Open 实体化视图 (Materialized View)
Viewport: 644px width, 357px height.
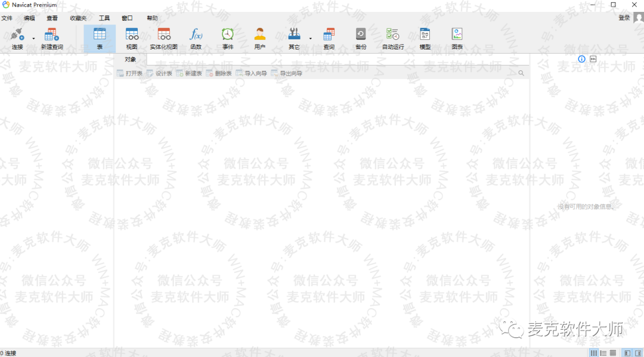coord(164,39)
